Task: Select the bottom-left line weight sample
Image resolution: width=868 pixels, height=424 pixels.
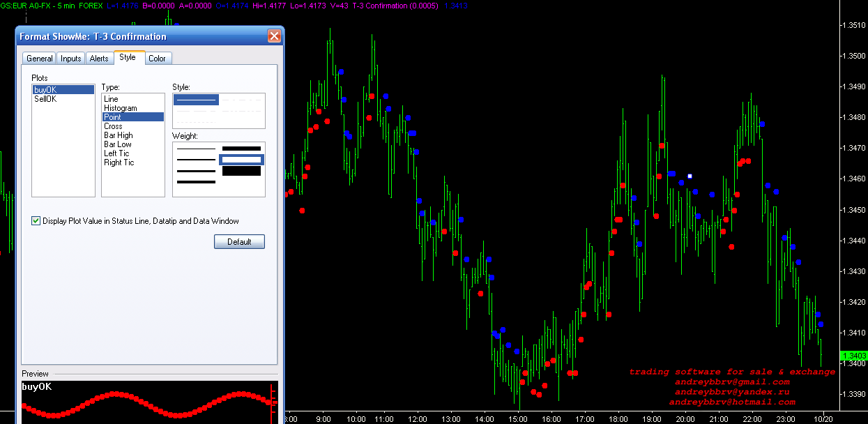Action: [x=196, y=182]
